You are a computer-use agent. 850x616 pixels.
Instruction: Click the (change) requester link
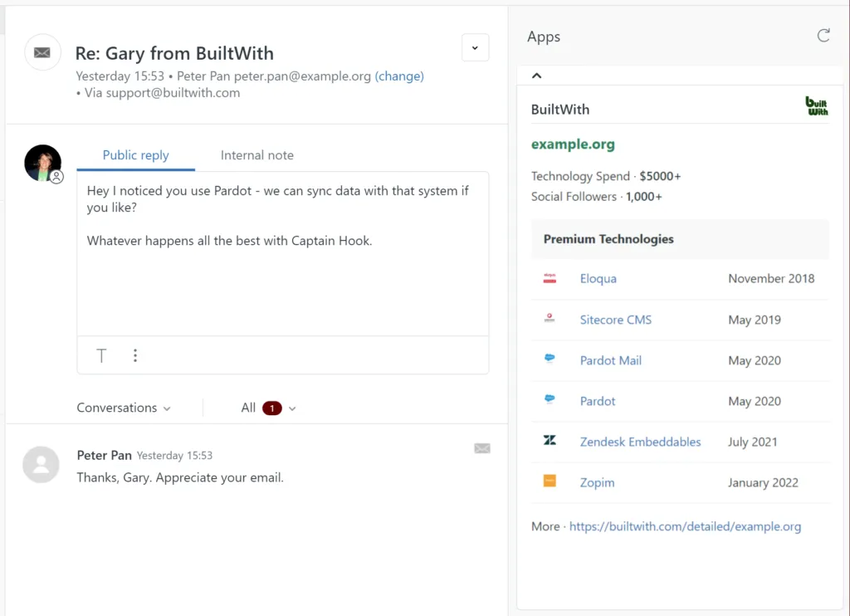point(399,76)
